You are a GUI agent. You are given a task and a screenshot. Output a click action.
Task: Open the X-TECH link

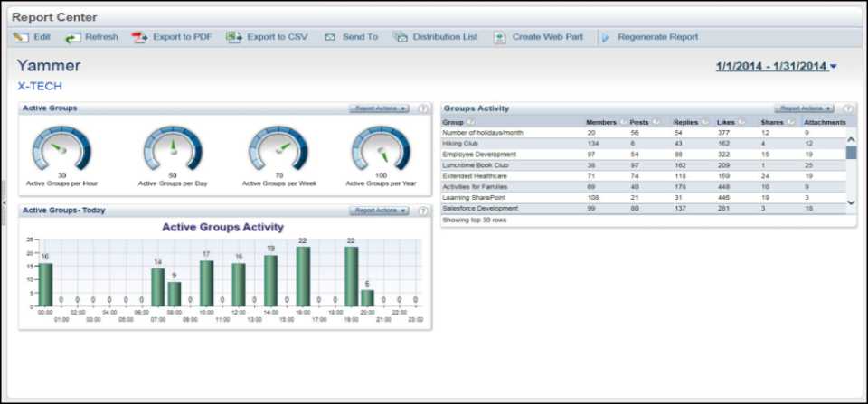[x=40, y=86]
